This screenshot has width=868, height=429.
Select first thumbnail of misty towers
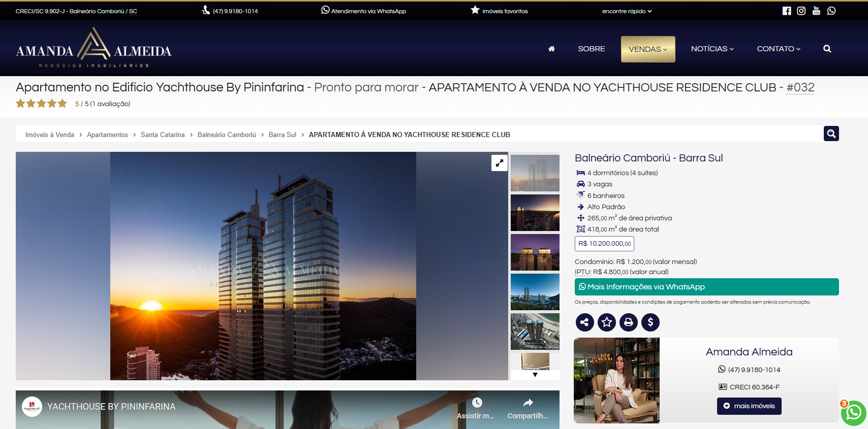coord(535,173)
